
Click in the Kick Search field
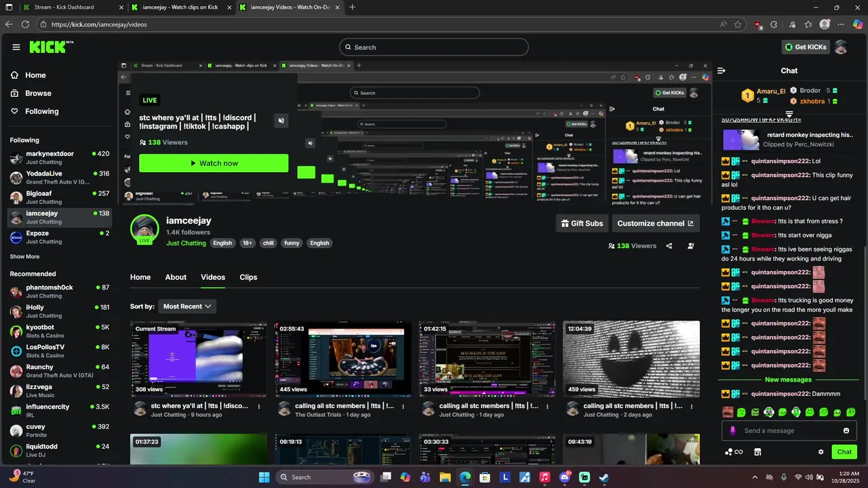(434, 47)
